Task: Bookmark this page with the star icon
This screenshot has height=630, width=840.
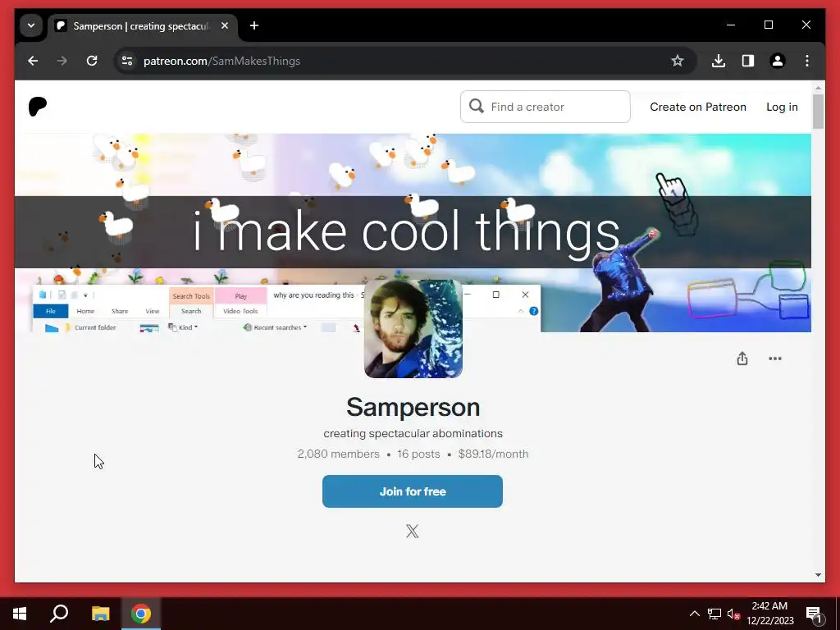Action: coord(678,61)
